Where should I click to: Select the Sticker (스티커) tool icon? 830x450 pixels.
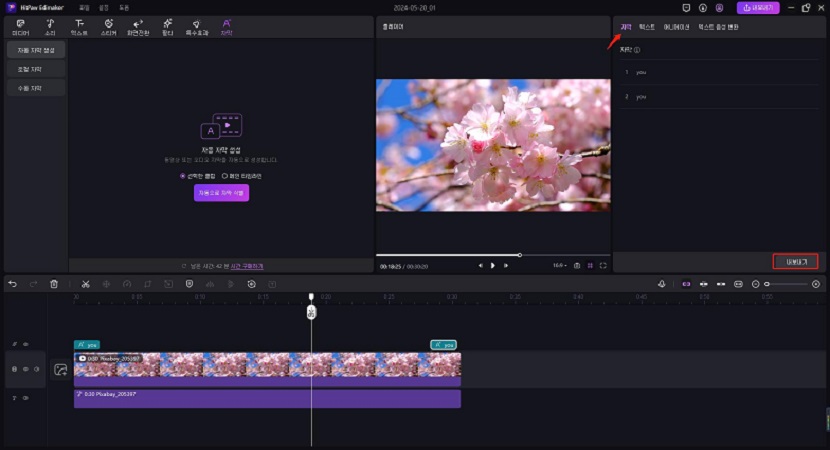point(108,26)
